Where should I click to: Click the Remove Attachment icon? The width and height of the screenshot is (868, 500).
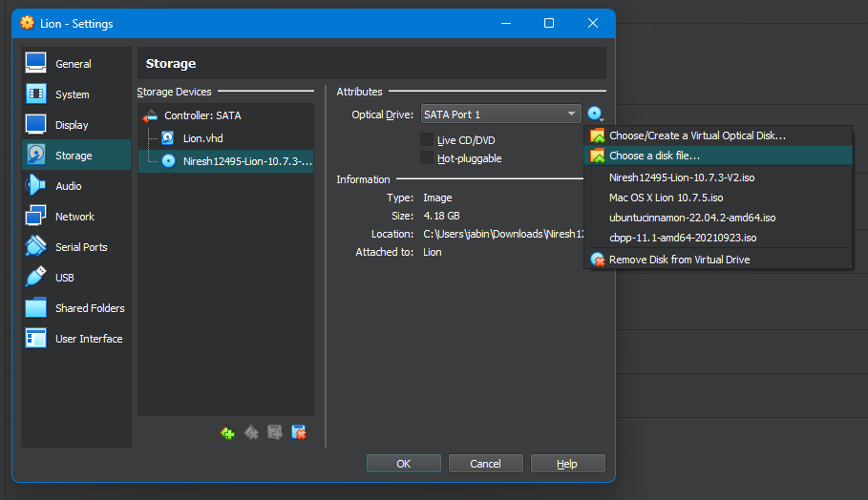[299, 432]
